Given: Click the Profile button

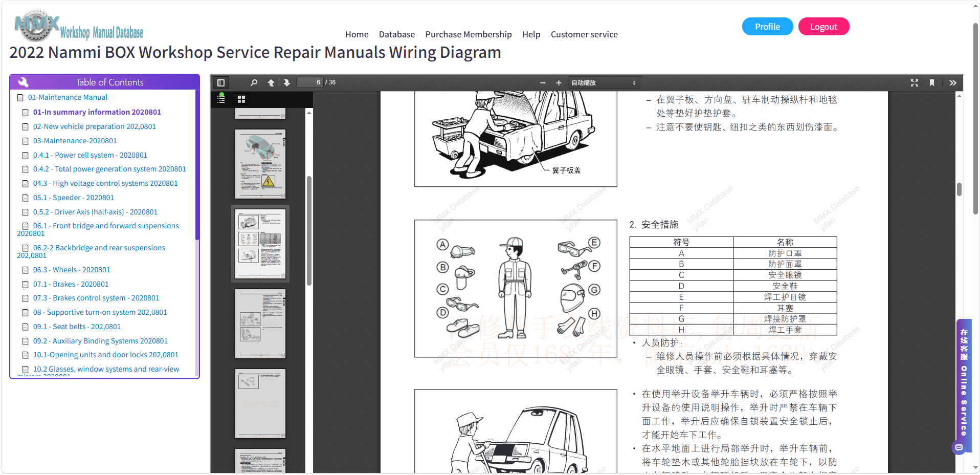Looking at the screenshot, I should (x=767, y=27).
